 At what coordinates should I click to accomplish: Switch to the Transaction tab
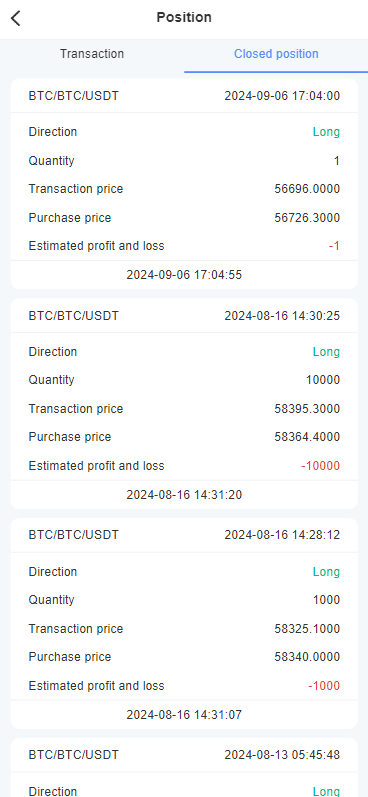click(92, 54)
